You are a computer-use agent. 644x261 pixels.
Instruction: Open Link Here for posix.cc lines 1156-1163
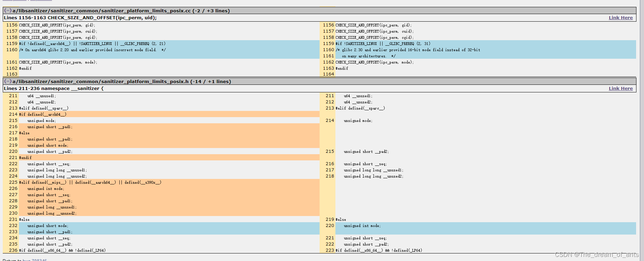[621, 18]
